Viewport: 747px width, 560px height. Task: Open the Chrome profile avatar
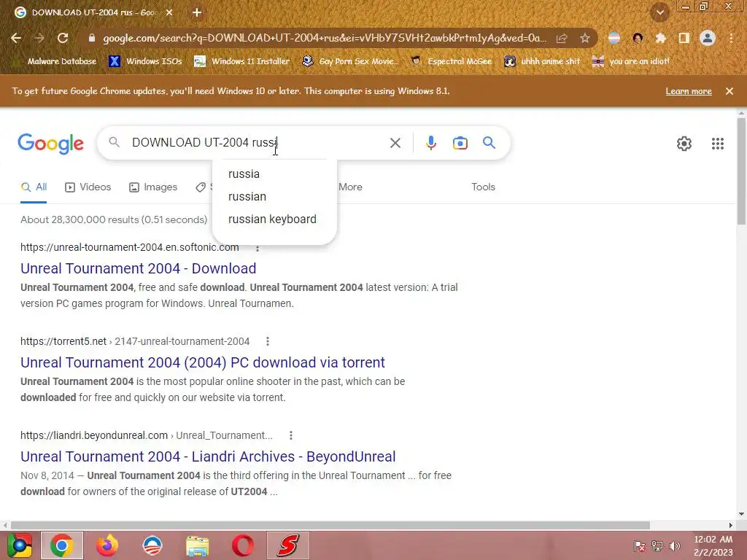coord(708,38)
